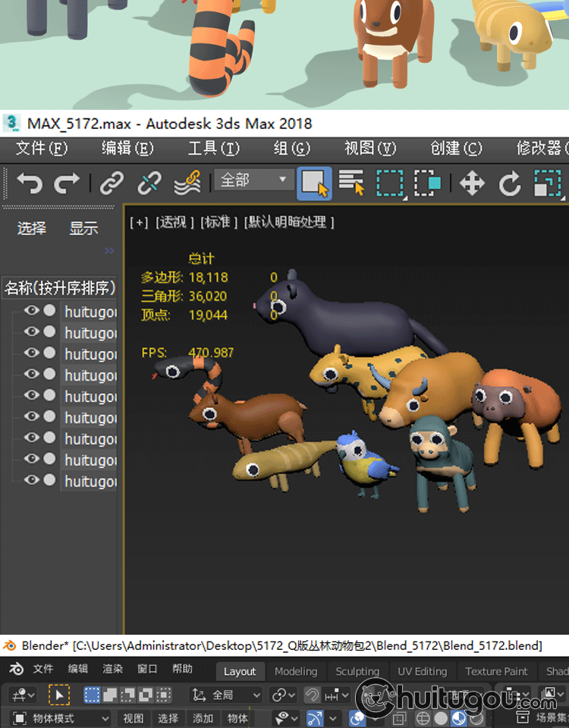The width and height of the screenshot is (569, 728).
Task: Open the 编辑(E) menu
Action: pos(127,148)
